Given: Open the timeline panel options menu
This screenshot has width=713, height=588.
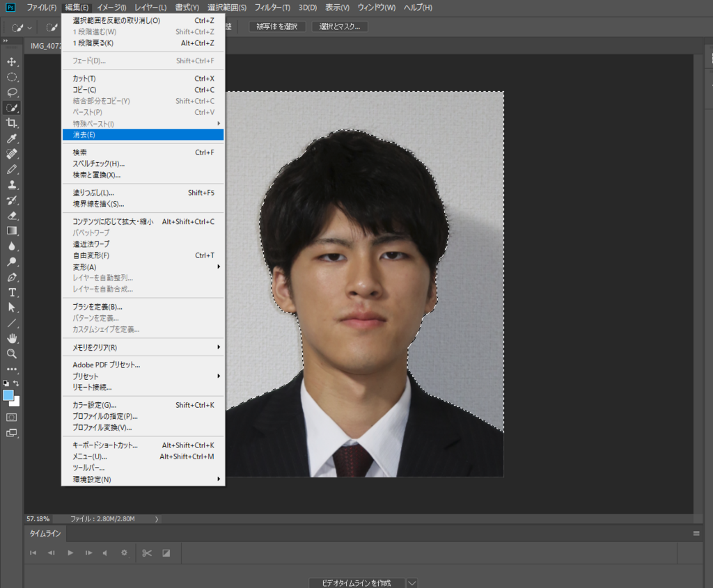Looking at the screenshot, I should pos(696,534).
